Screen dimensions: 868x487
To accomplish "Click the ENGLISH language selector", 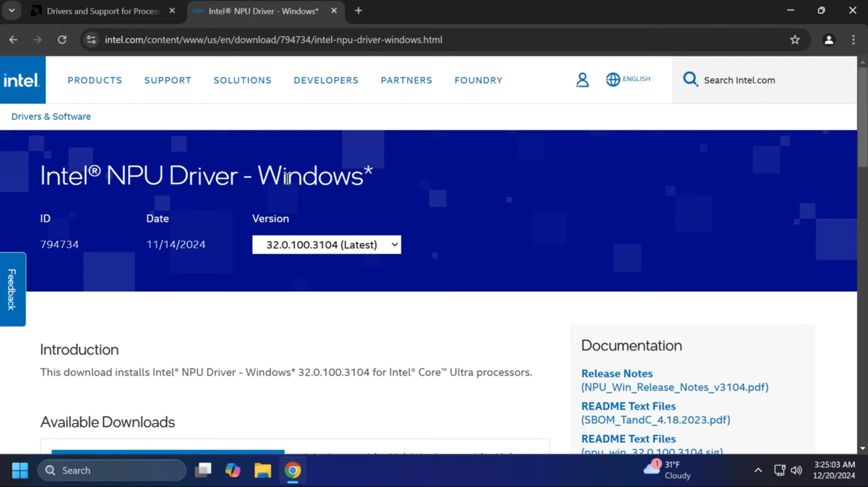I will click(x=636, y=79).
